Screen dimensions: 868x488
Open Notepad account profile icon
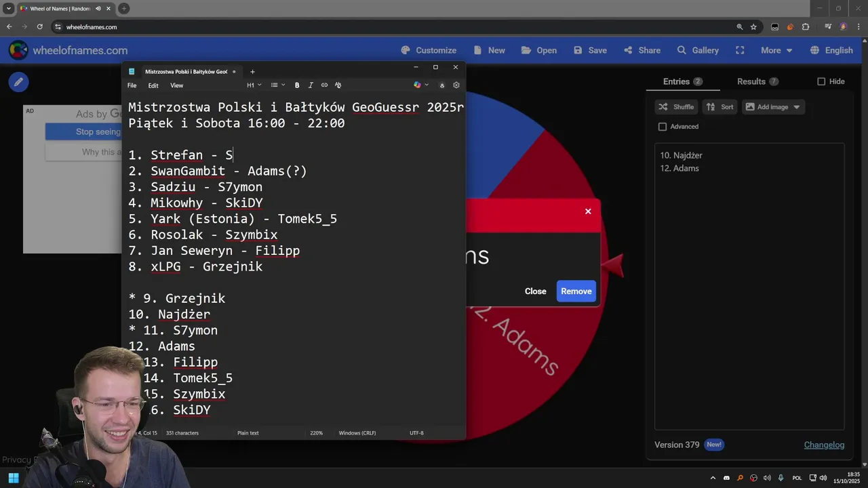(x=442, y=85)
